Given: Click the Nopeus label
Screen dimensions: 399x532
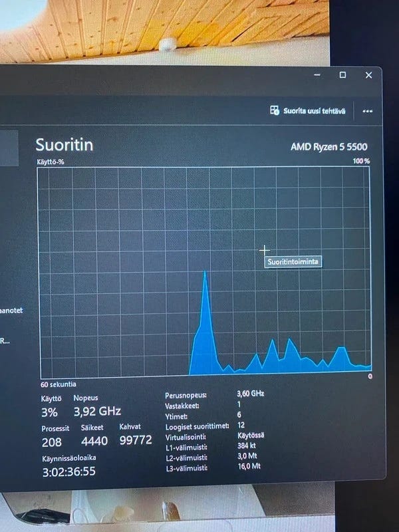Looking at the screenshot, I should (86, 398).
